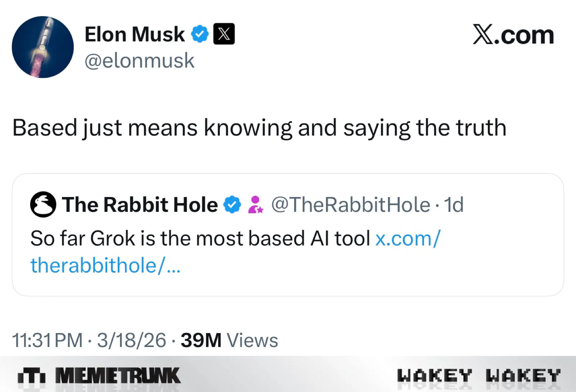The width and height of the screenshot is (576, 392).
Task: Open The Rabbit Hole display name
Action: [140, 205]
